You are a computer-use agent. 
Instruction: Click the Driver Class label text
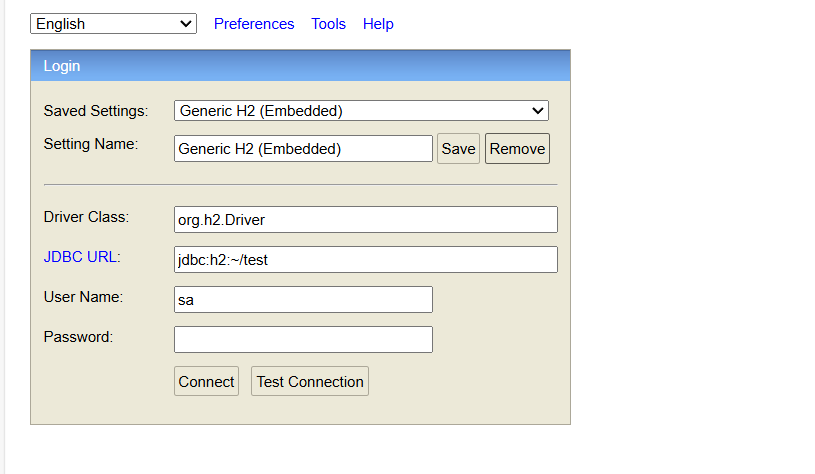(87, 217)
